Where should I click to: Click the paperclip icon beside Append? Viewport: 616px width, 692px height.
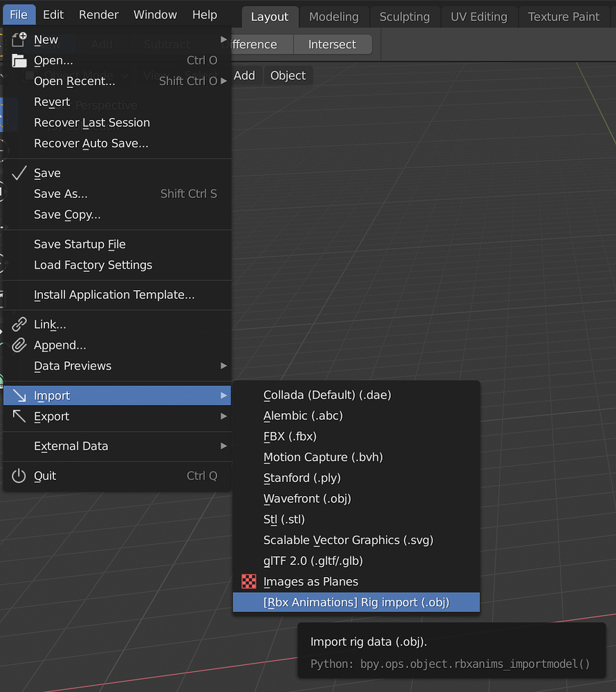coord(18,345)
